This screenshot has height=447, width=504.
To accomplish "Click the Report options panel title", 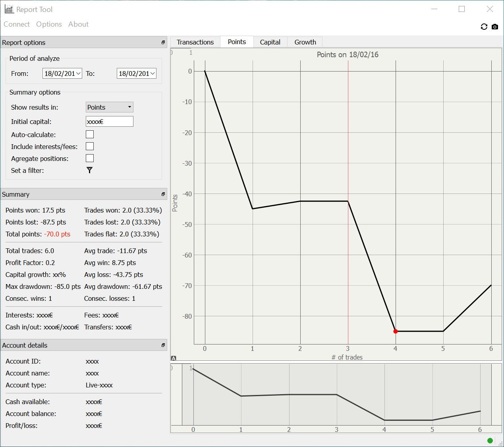I will [x=23, y=43].
